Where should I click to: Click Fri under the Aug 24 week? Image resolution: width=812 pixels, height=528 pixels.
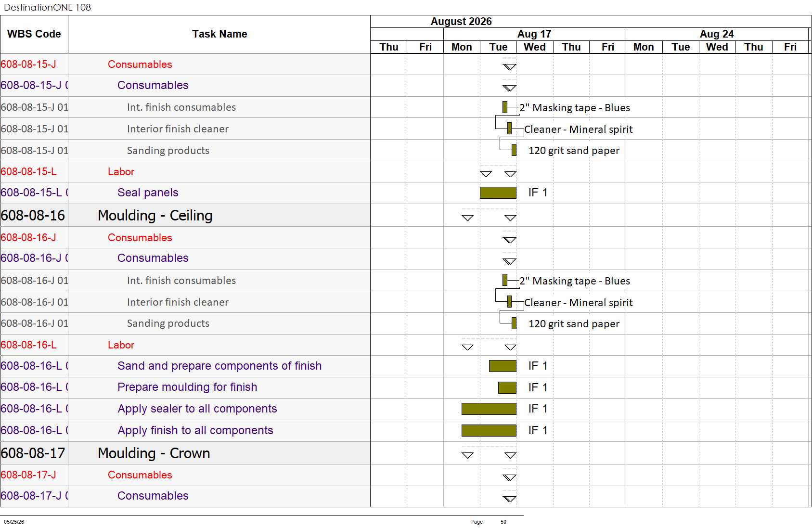coord(790,47)
